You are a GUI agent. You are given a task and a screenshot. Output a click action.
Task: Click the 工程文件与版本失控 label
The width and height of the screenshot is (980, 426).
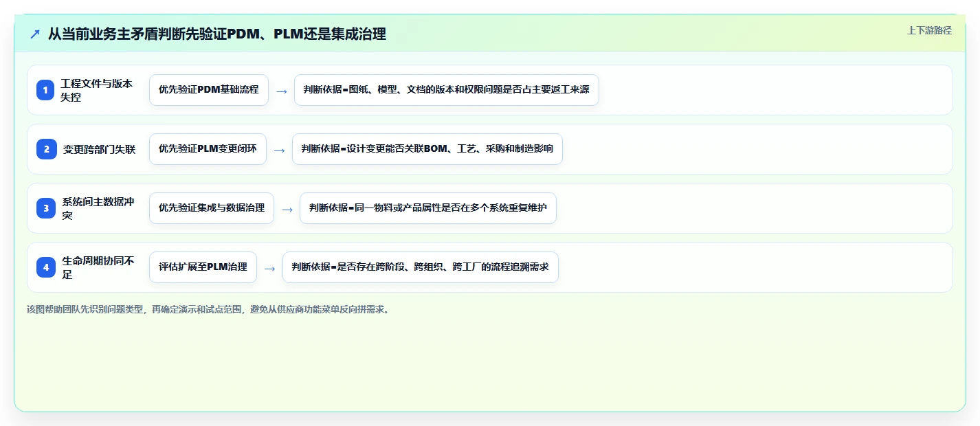[96, 90]
